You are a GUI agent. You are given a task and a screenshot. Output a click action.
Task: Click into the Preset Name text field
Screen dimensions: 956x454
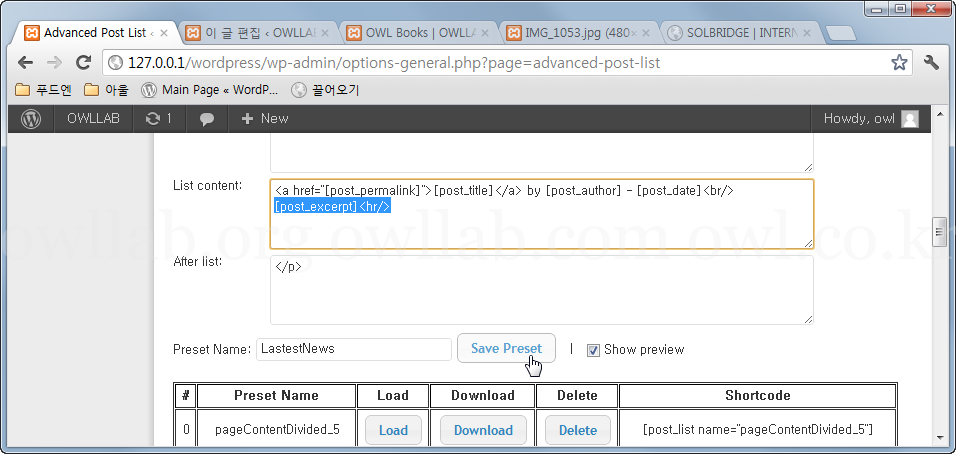pos(354,349)
